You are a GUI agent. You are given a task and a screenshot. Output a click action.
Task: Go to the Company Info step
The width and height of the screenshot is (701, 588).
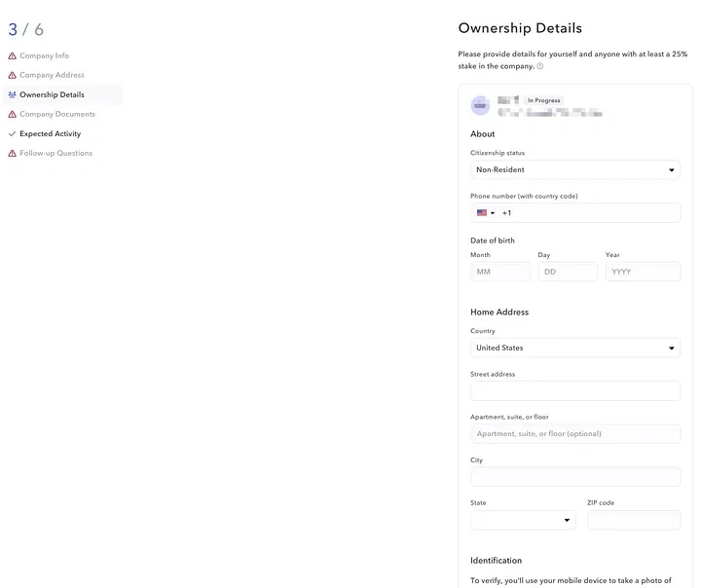pos(44,56)
